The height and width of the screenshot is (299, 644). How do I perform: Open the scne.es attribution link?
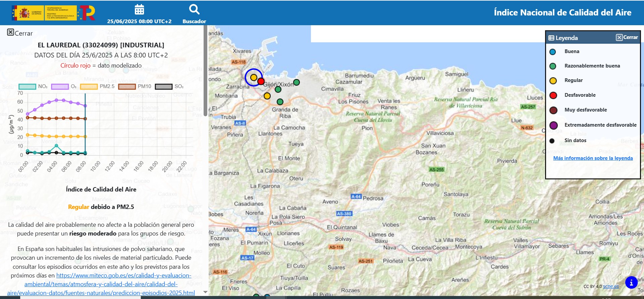tap(611, 286)
